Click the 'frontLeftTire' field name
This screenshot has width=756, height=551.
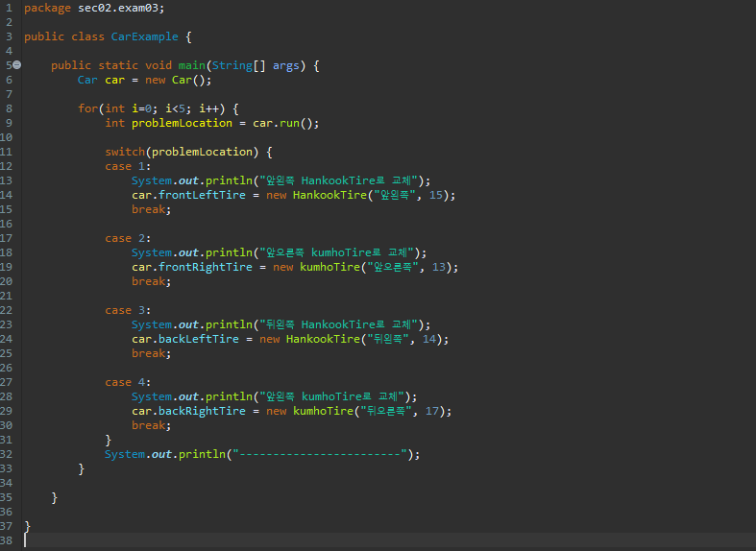pos(202,195)
